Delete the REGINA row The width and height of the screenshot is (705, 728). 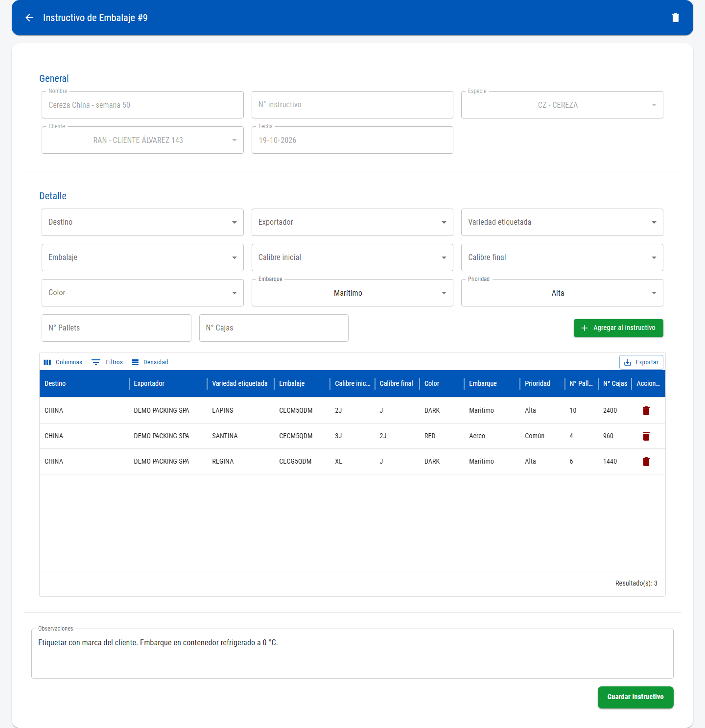click(646, 462)
